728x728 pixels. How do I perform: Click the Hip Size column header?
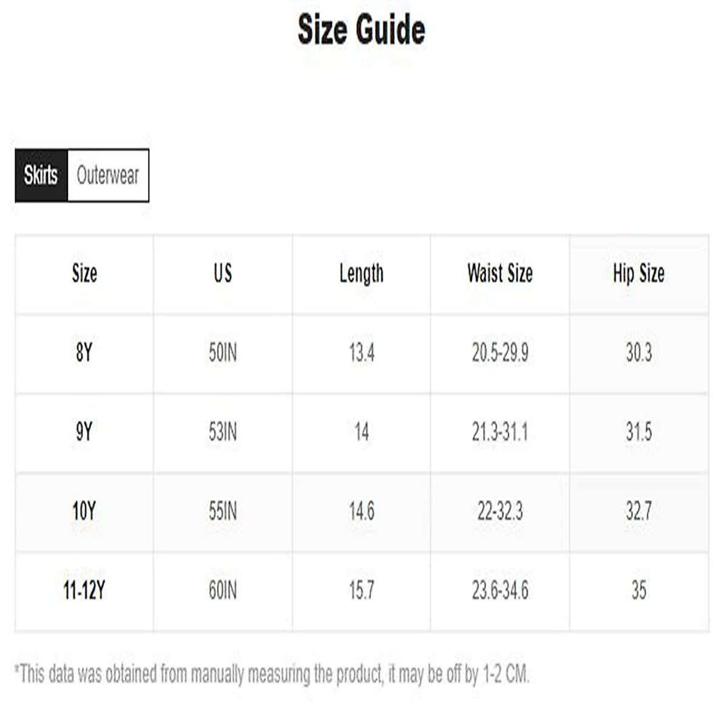(x=639, y=274)
